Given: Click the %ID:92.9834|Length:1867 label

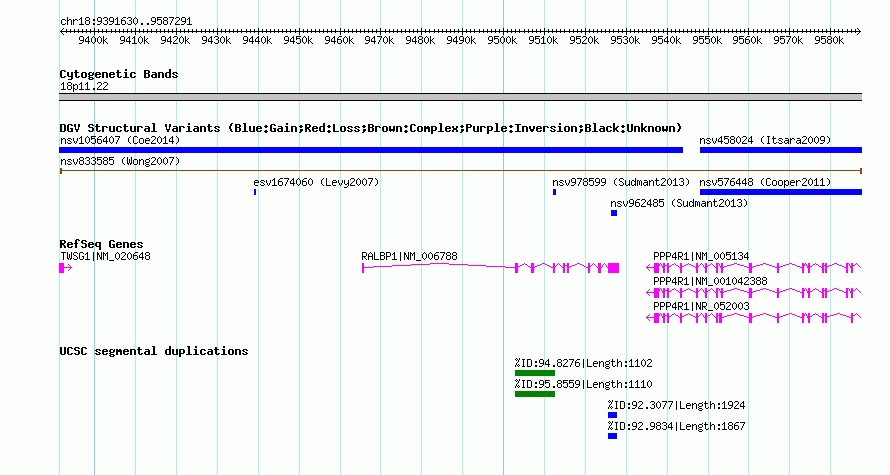Looking at the screenshot, I should tap(676, 426).
